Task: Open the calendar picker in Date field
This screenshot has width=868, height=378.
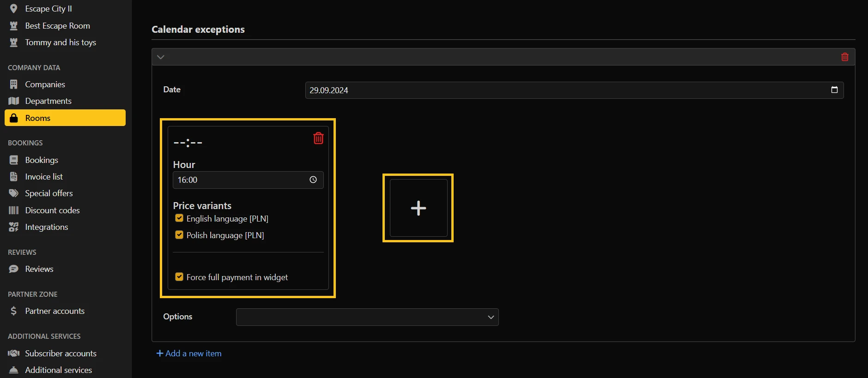Action: (834, 90)
